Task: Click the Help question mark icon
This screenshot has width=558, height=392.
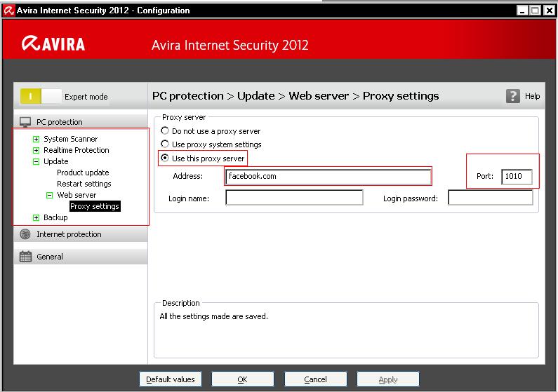Action: [x=512, y=96]
